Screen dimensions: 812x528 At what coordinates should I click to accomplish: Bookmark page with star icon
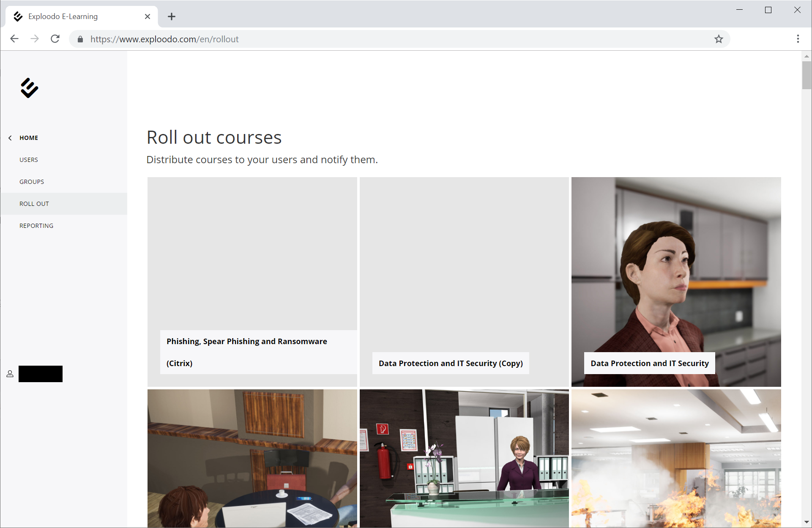pos(719,39)
